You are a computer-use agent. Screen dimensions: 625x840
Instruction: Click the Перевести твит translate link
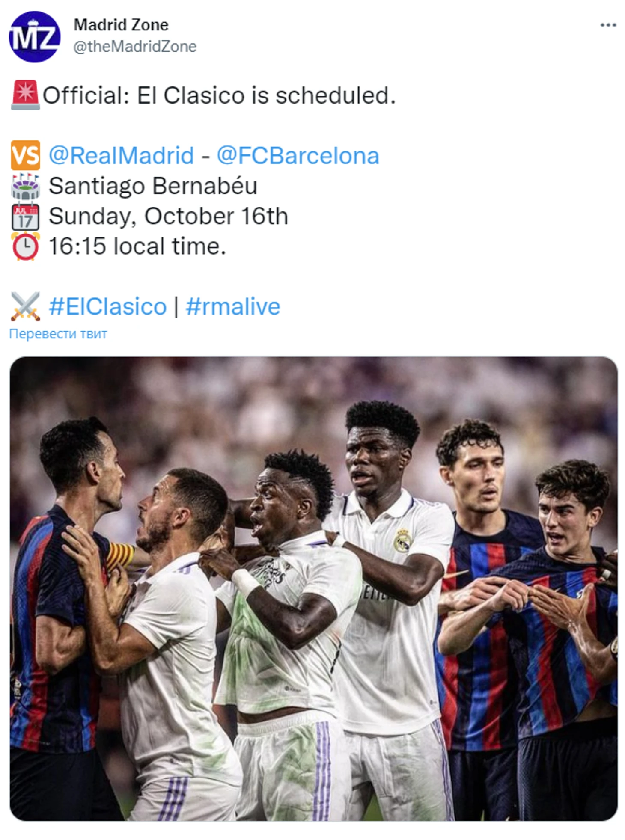click(x=58, y=334)
